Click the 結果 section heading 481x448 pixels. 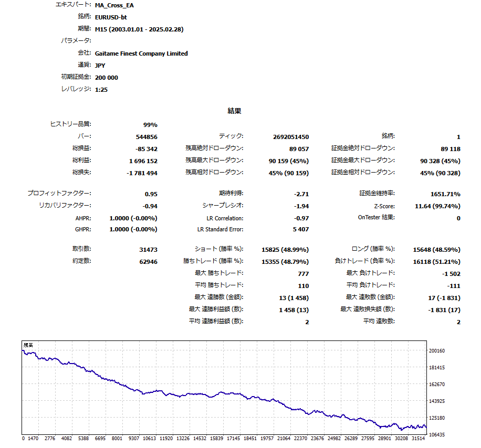click(234, 111)
